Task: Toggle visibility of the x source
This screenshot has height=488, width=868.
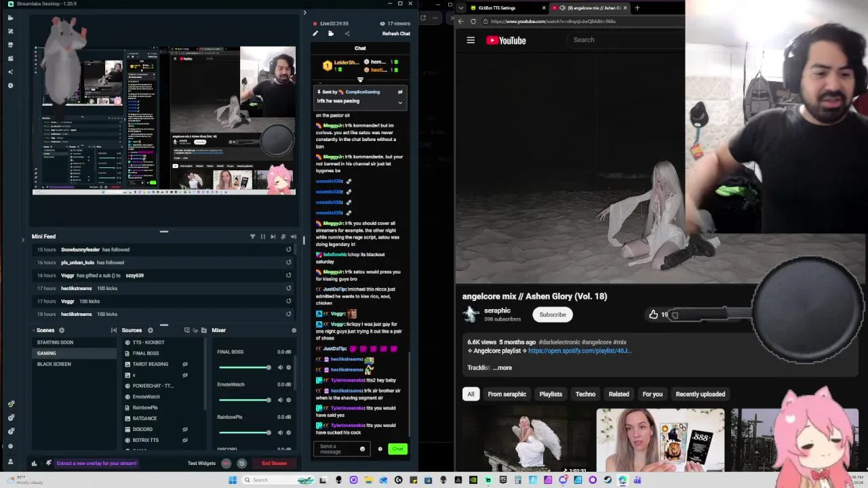Action: pos(184,375)
